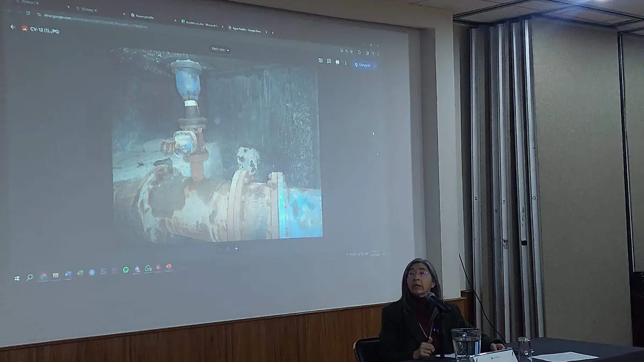Click the taskbar search magnifier icon
The image size is (644, 362).
(30, 277)
